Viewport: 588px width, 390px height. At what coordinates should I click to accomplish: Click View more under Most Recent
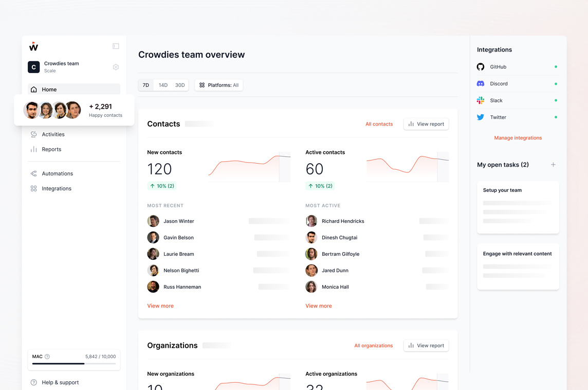coord(160,306)
